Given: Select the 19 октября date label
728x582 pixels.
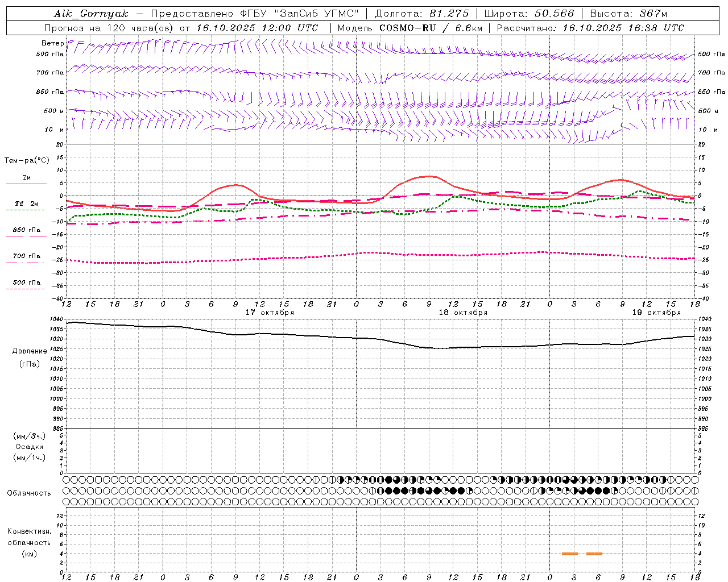Looking at the screenshot, I should point(656,313).
